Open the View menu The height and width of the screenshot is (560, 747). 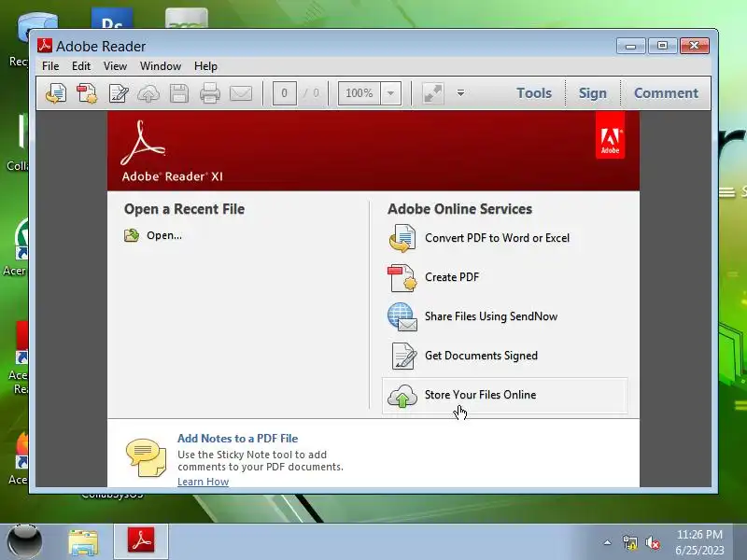115,66
